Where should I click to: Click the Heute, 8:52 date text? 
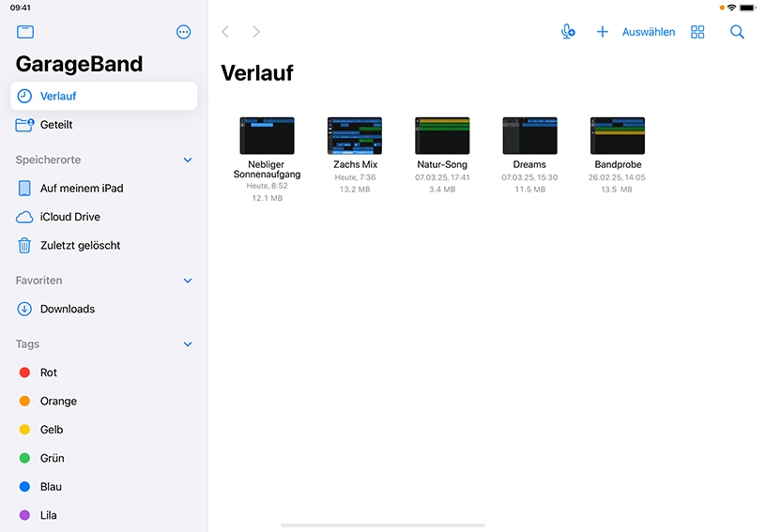(x=267, y=186)
